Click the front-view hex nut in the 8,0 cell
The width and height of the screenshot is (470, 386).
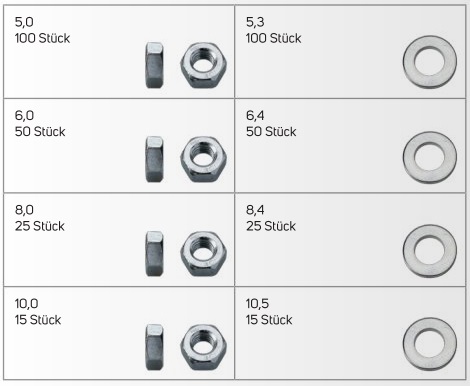coord(204,254)
